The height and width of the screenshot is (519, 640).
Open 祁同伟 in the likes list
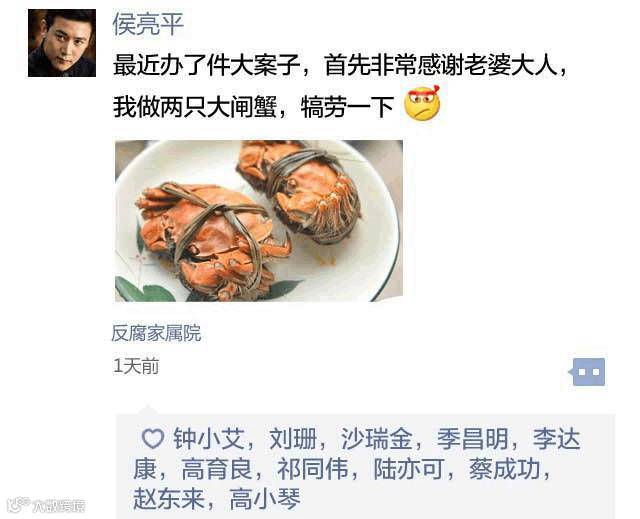point(313,469)
